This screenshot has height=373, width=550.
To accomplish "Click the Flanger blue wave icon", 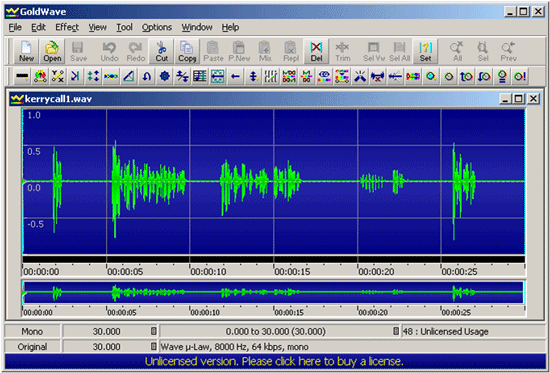I will [x=111, y=76].
